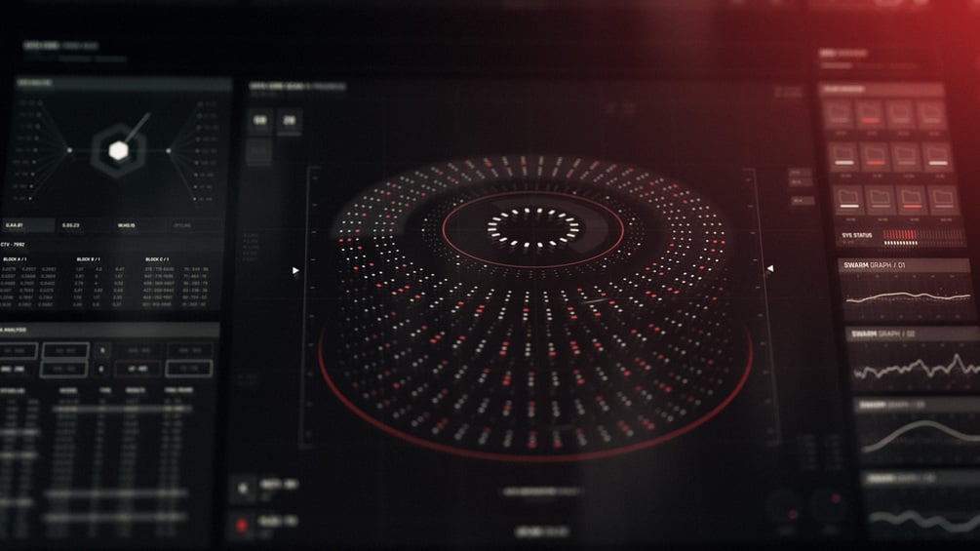The width and height of the screenshot is (980, 551).
Task: Click the left white triangle marker
Action: point(295,270)
